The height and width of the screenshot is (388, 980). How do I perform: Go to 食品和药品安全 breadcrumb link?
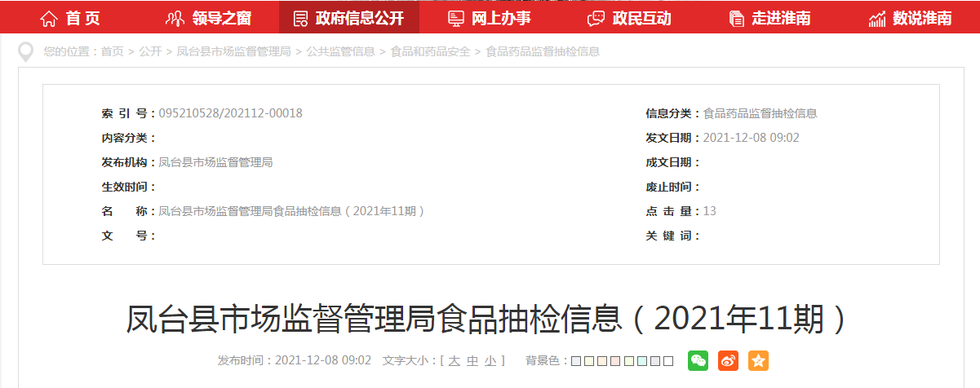tap(431, 51)
